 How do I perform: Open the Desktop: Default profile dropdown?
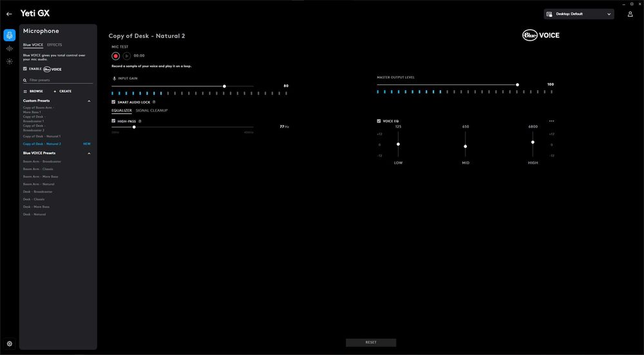(579, 14)
